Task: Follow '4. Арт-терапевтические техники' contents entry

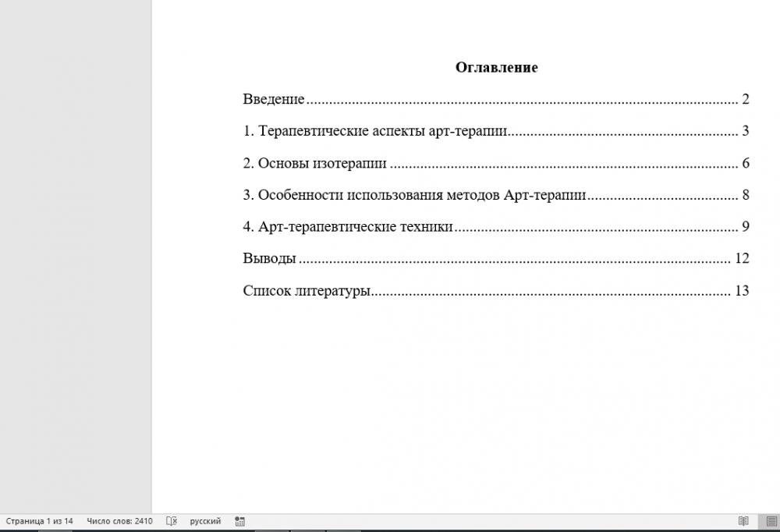Action: point(348,226)
